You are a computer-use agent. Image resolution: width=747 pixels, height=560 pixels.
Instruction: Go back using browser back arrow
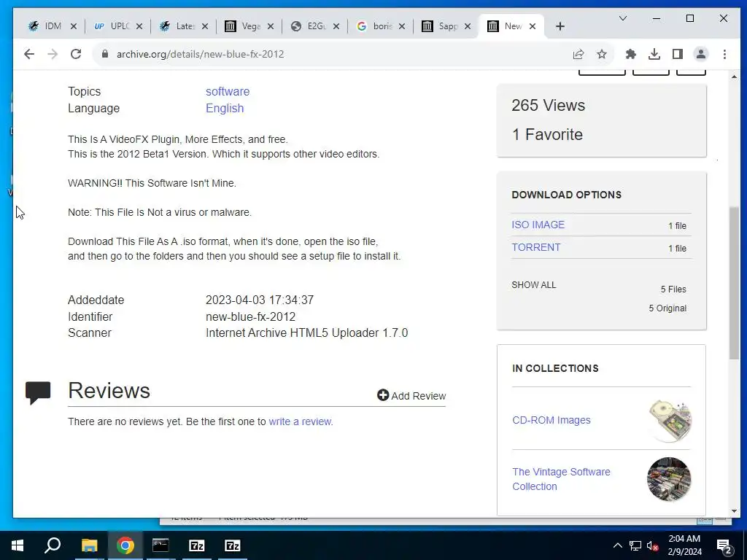point(29,54)
